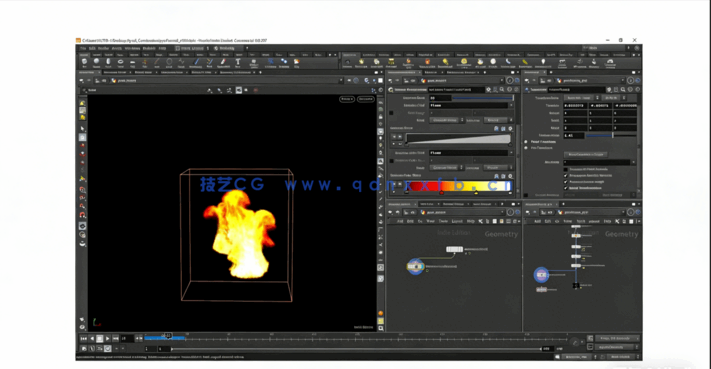
Task: Open the Render menu
Action: tap(103, 48)
